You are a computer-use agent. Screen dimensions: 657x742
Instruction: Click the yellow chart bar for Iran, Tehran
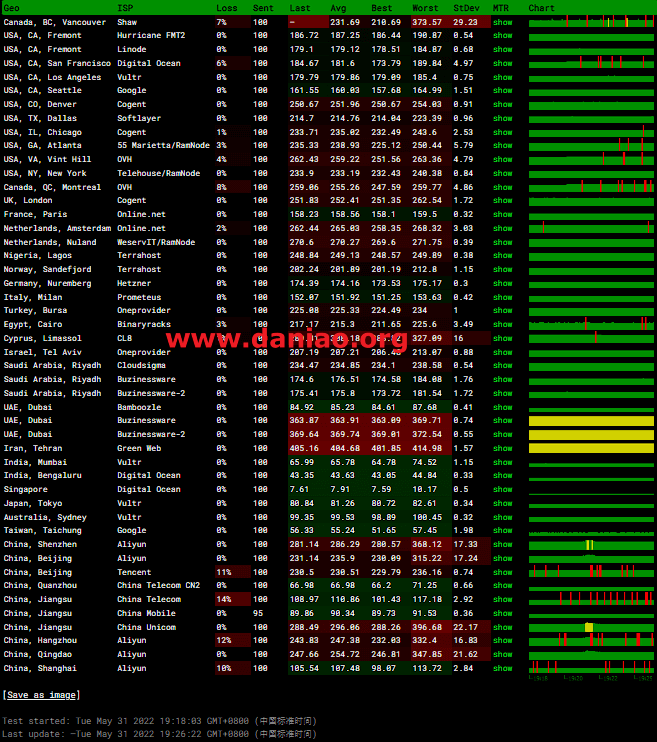[x=591, y=448]
